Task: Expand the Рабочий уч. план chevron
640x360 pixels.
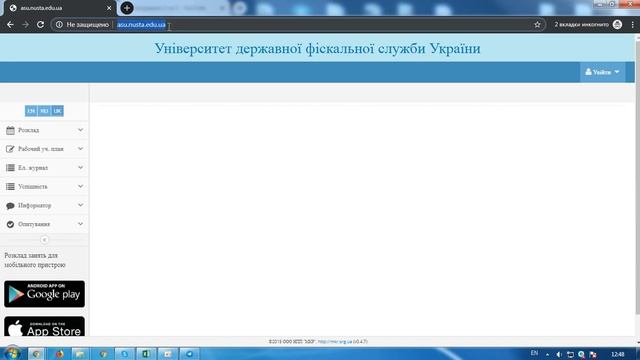Action: click(80, 149)
